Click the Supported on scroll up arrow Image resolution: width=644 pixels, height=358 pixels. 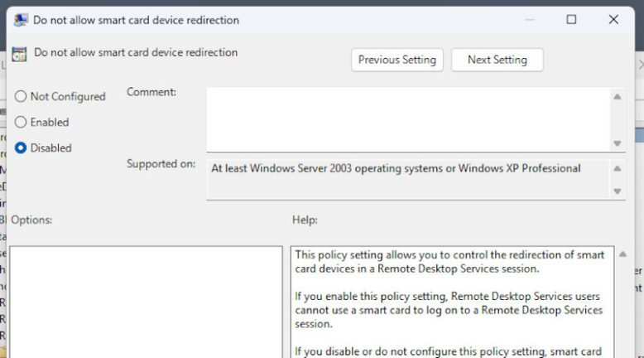pos(618,168)
